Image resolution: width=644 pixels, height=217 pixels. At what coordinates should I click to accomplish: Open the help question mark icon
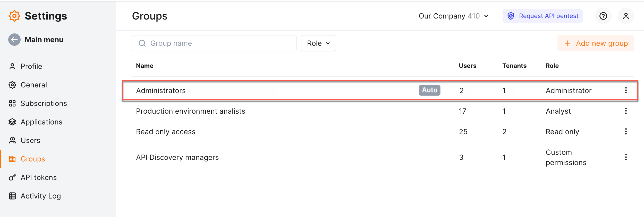tap(603, 16)
